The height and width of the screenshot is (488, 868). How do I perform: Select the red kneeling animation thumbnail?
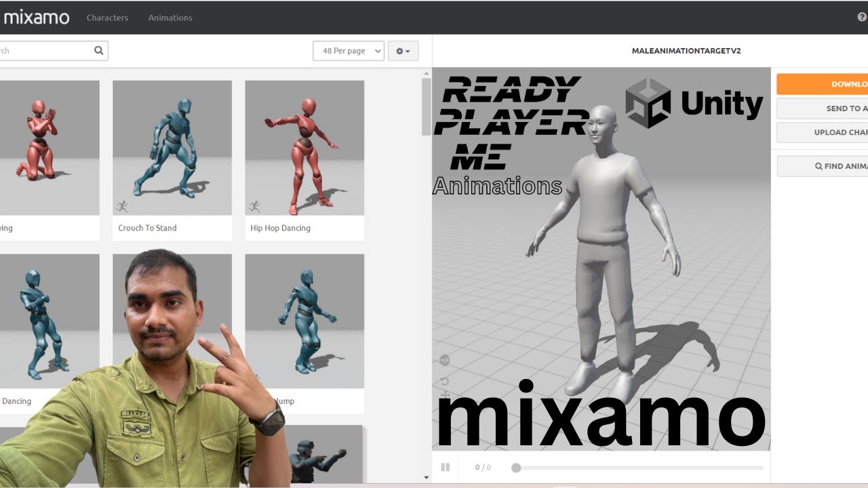(50, 148)
